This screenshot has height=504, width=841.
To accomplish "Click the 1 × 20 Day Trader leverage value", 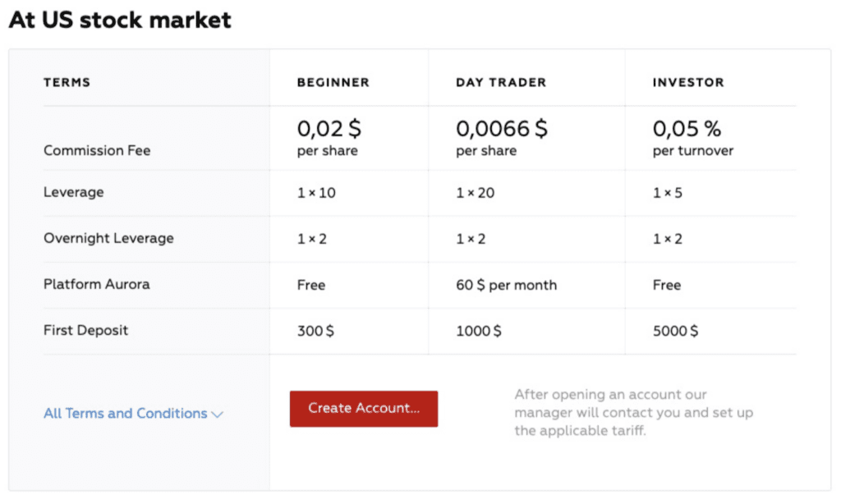I will pyautogui.click(x=475, y=193).
